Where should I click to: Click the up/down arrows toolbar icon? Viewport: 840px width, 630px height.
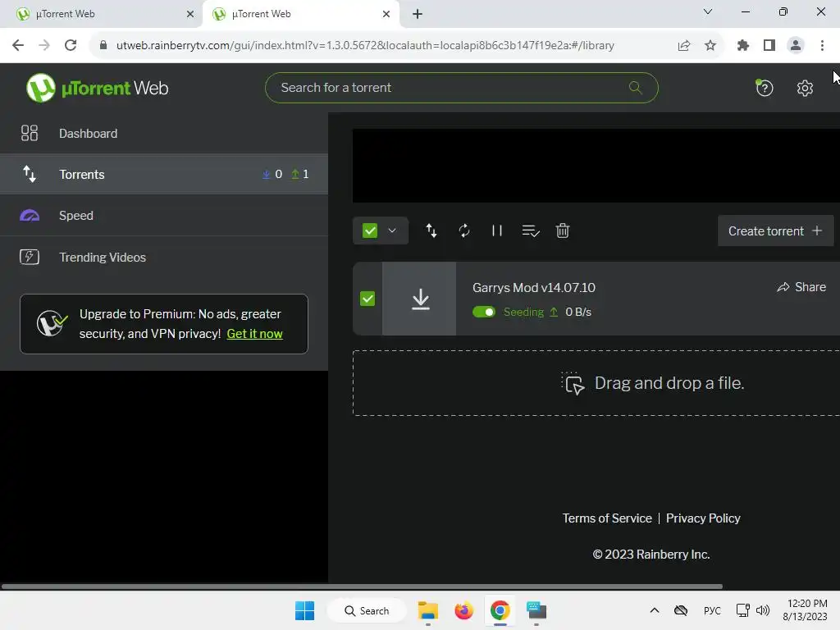[431, 231]
